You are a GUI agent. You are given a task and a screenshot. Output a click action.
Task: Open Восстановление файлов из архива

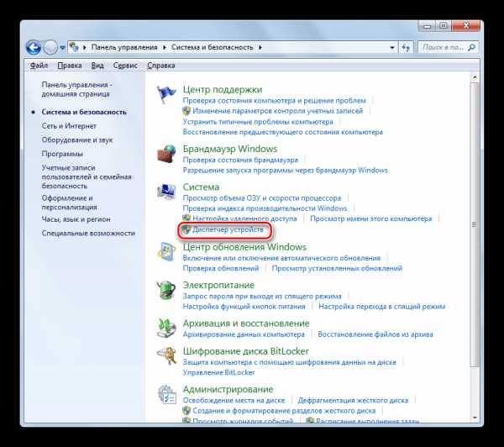(x=375, y=334)
